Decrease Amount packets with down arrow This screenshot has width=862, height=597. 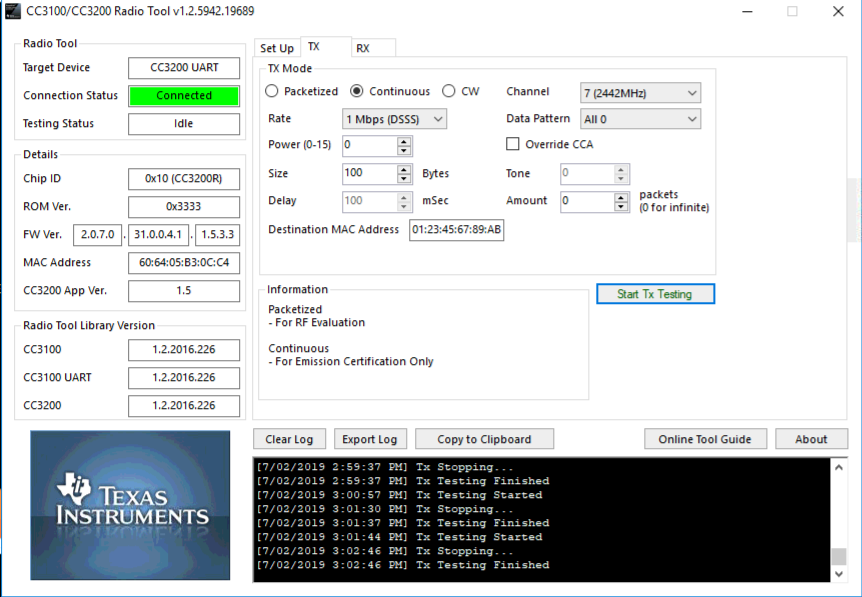pos(621,207)
